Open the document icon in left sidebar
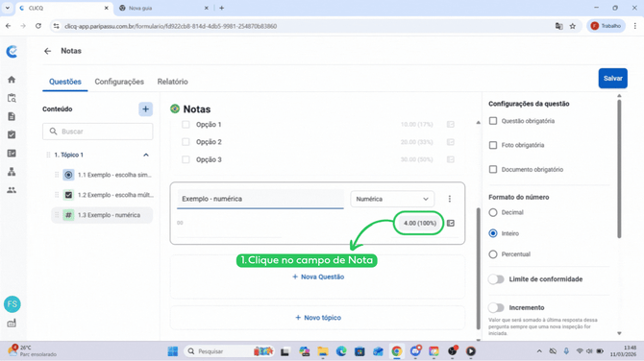 [12, 116]
